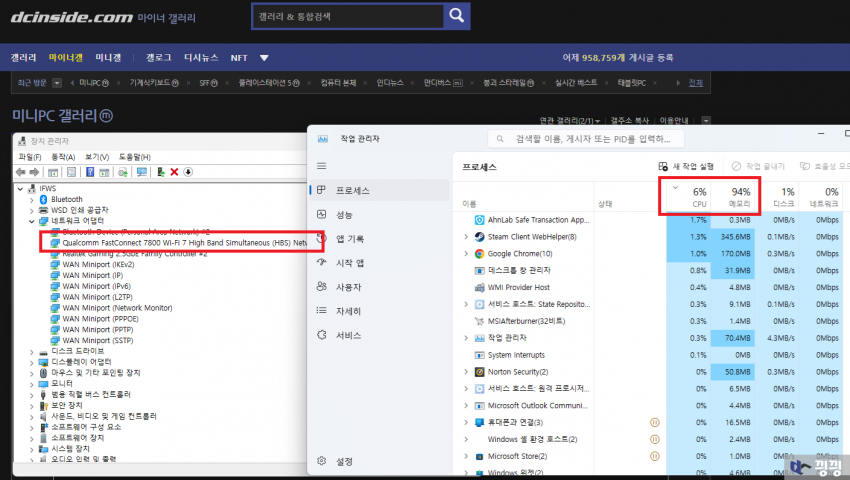Click the 전체 link in recent visits

pyautogui.click(x=696, y=83)
